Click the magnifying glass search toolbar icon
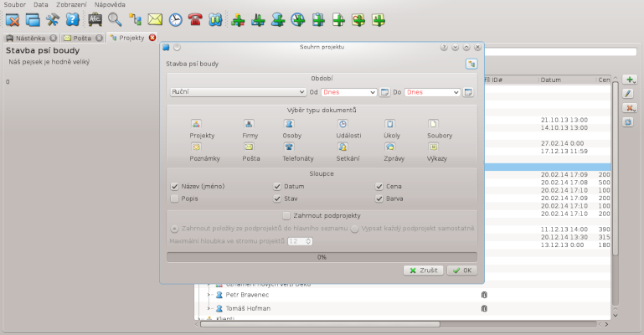The width and height of the screenshot is (644, 335). coord(115,18)
